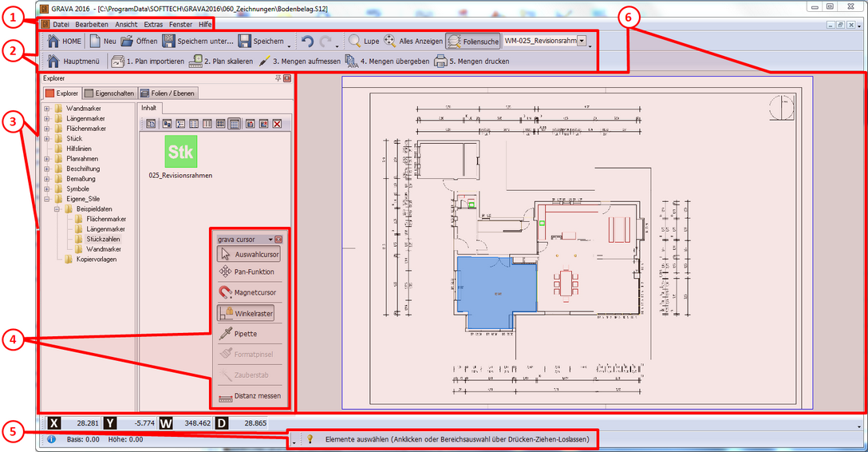The height and width of the screenshot is (452, 868).
Task: Start step 3. Mengen aufmessen
Action: tap(299, 61)
